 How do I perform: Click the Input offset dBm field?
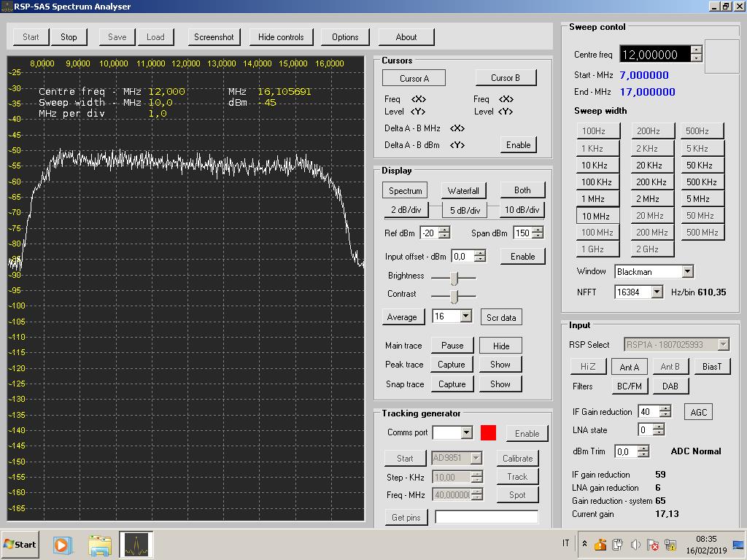[463, 256]
